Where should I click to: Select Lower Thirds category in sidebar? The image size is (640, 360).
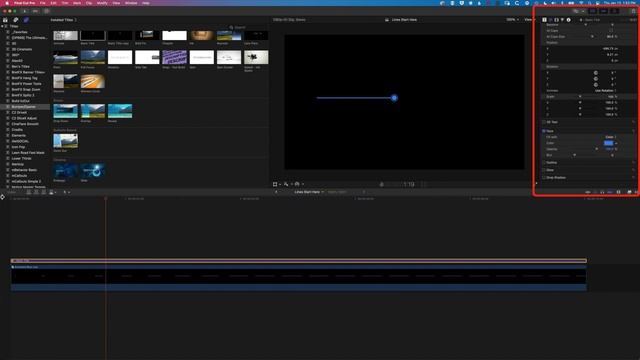[x=22, y=158]
